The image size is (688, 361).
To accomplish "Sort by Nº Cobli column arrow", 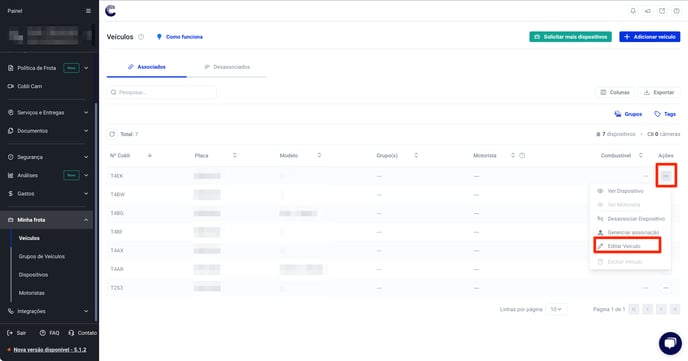I will [150, 155].
